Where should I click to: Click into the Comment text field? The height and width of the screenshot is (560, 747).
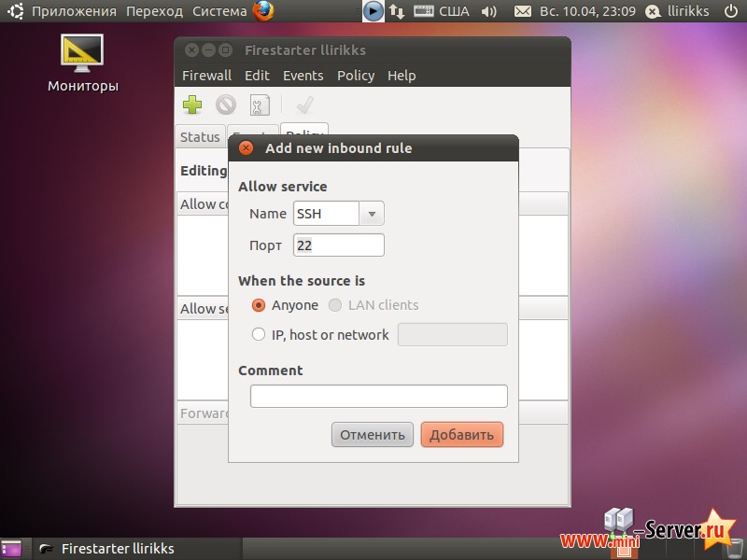378,397
